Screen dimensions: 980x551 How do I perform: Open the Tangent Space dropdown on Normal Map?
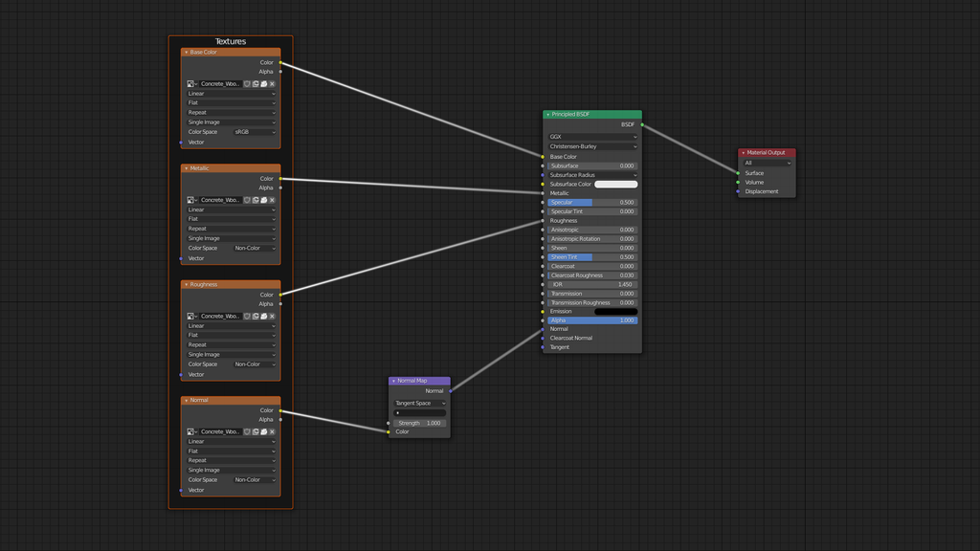[419, 403]
